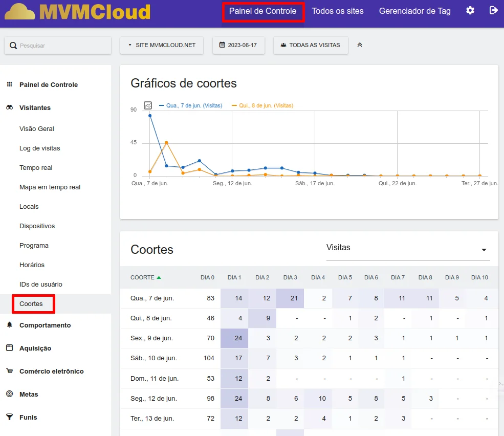This screenshot has height=436, width=504.
Task: Click the chart metrics picker icon
Action: [148, 105]
